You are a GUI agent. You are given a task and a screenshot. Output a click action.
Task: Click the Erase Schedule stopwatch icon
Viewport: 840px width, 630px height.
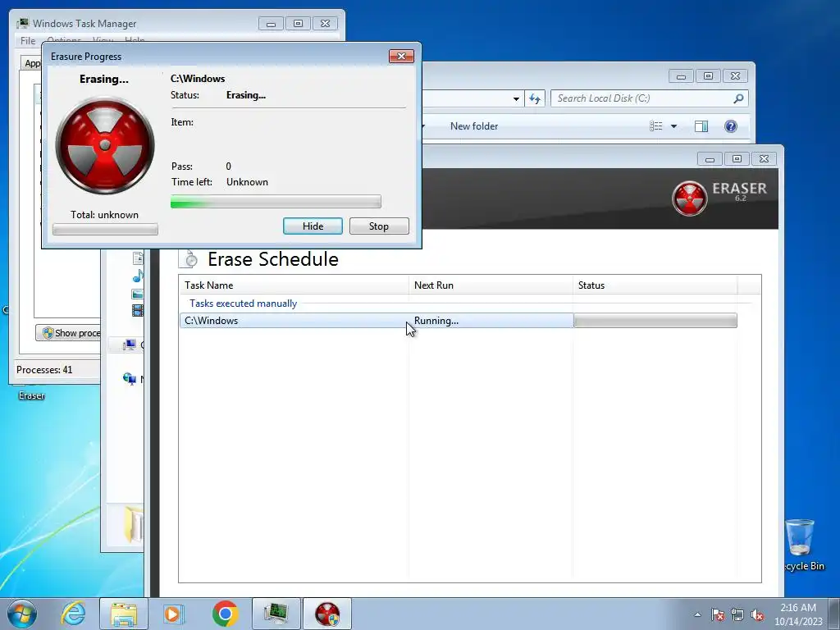tap(190, 259)
